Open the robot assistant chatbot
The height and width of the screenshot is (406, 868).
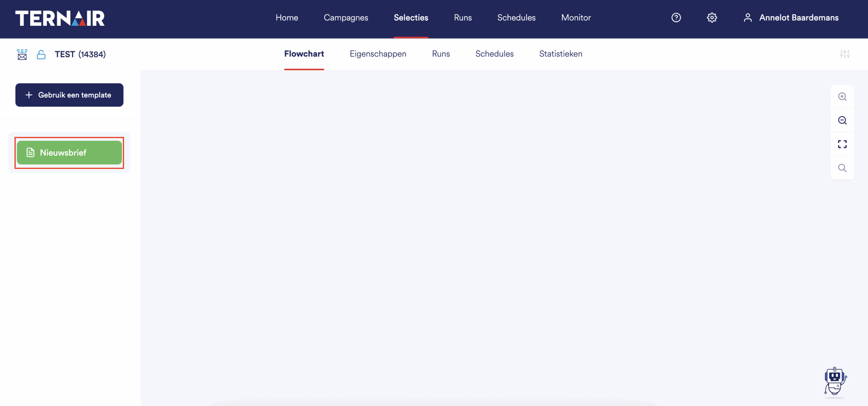coord(835,382)
